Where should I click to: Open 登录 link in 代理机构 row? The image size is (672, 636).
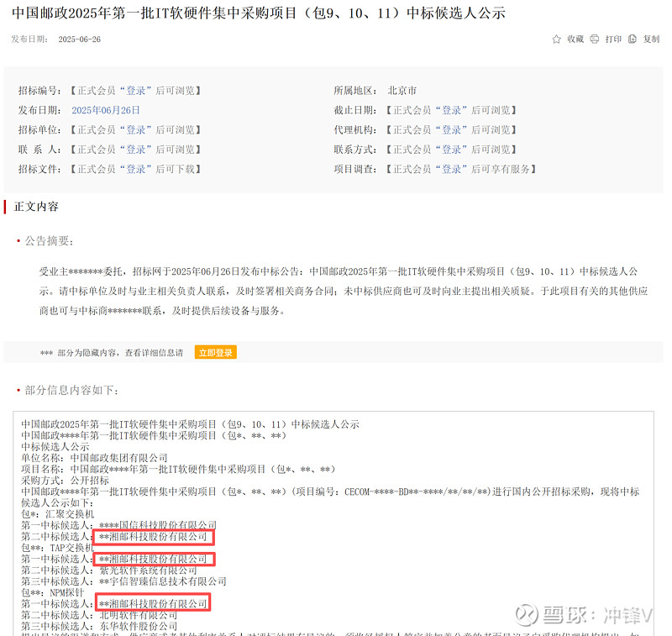coord(451,130)
